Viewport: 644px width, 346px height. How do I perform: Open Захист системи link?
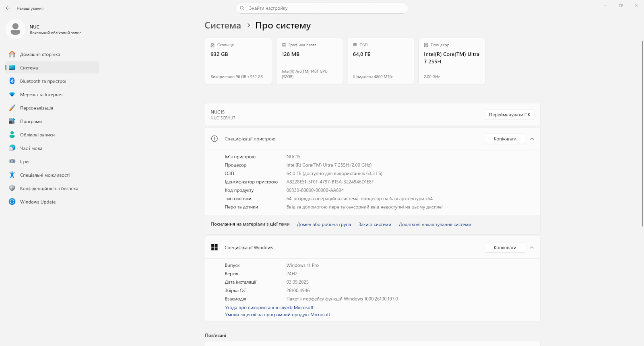click(375, 224)
